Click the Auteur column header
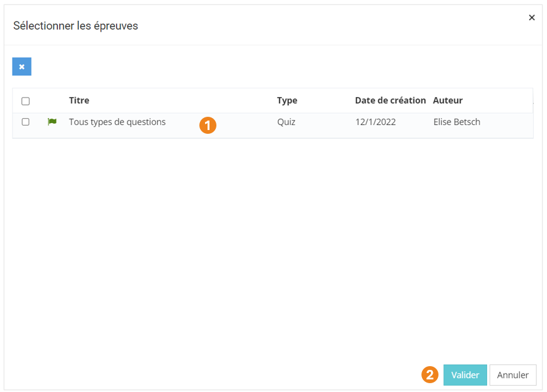 [x=448, y=100]
